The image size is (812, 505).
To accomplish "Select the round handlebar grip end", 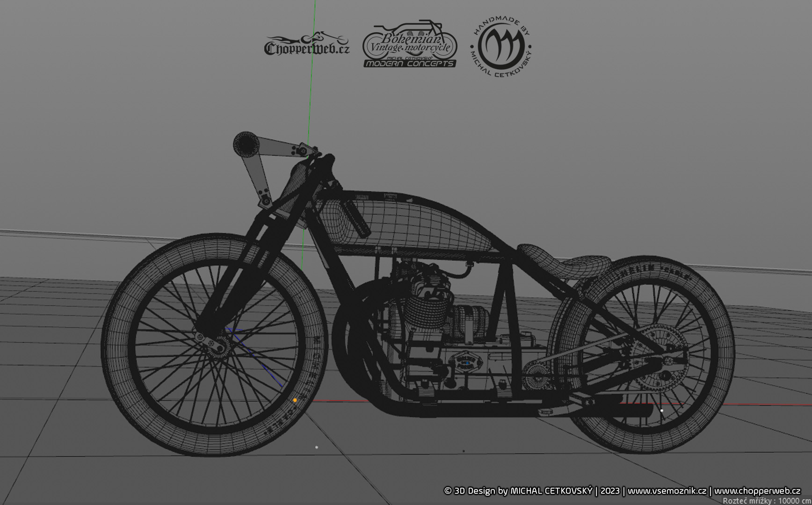I will (x=245, y=144).
